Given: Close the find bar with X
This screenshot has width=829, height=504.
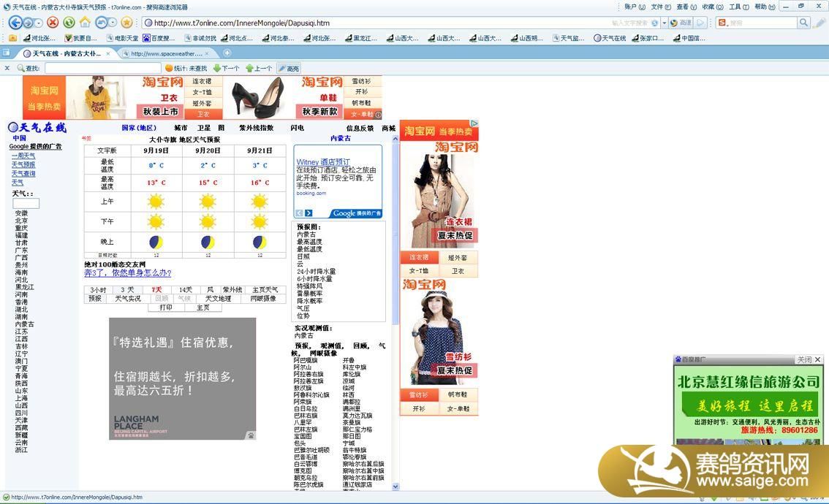Looking at the screenshot, I should click(x=7, y=68).
